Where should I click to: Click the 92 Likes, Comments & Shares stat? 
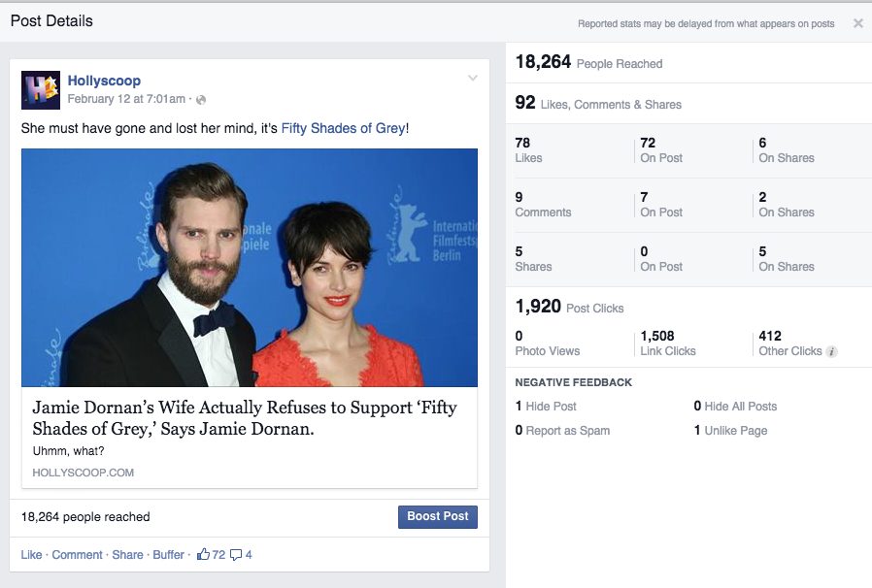pos(598,104)
